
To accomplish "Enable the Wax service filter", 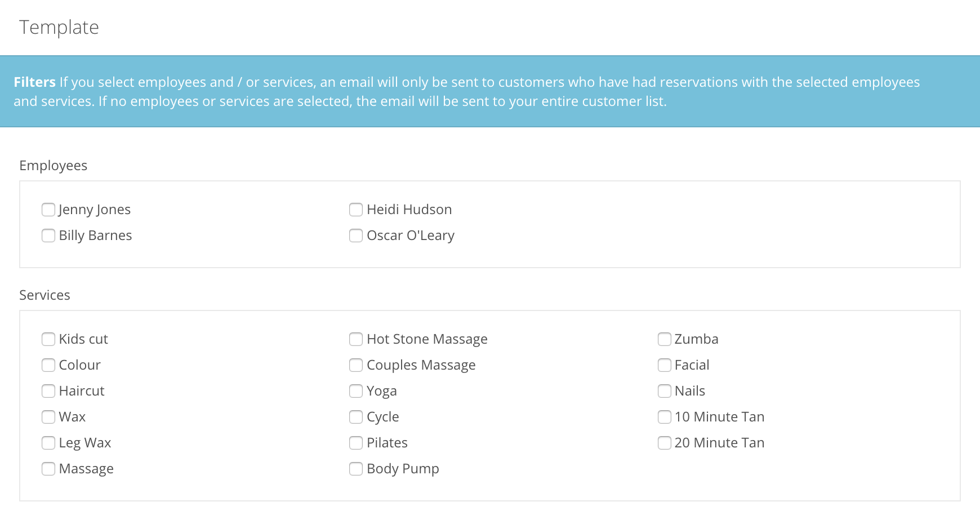I will coord(48,417).
